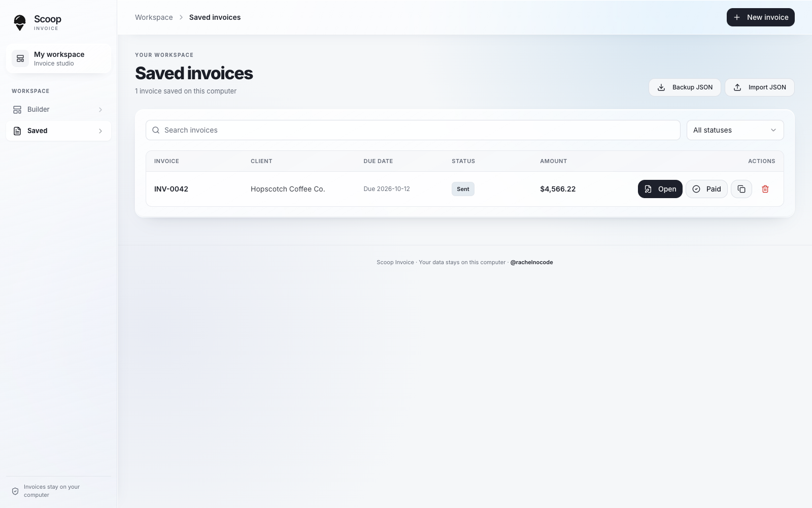Click the INVOICE column header

166,161
